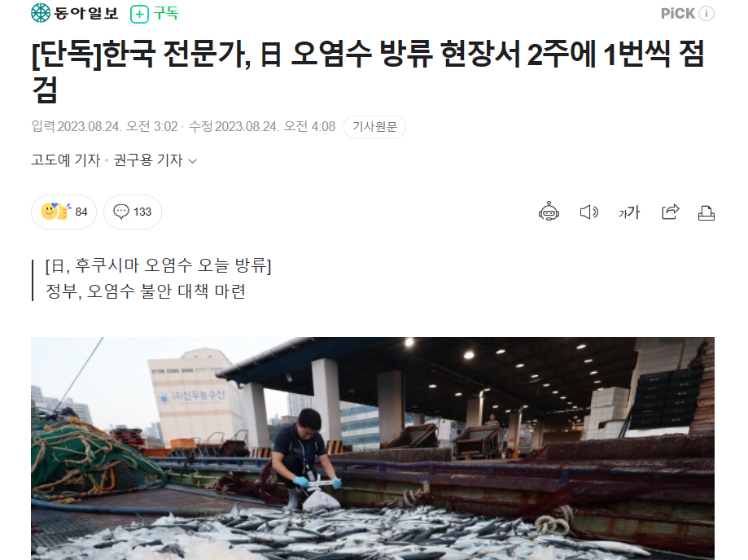Click the PiCK label

click(678, 13)
